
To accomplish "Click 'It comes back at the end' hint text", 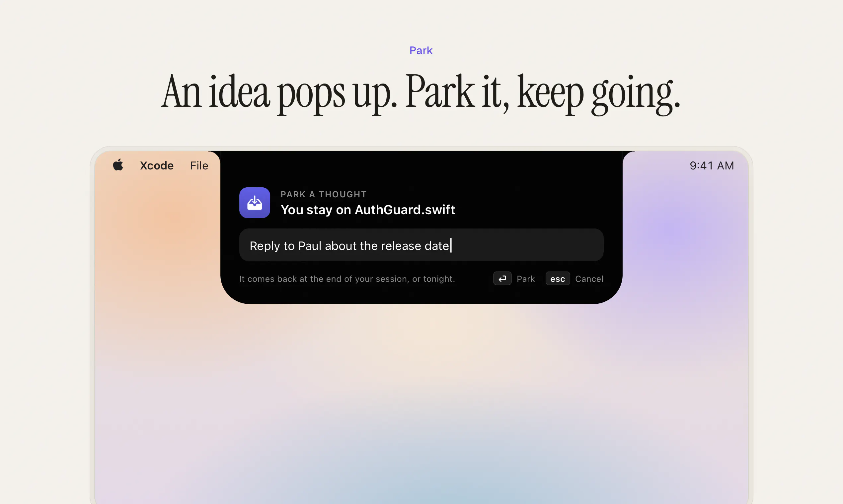I will click(347, 279).
